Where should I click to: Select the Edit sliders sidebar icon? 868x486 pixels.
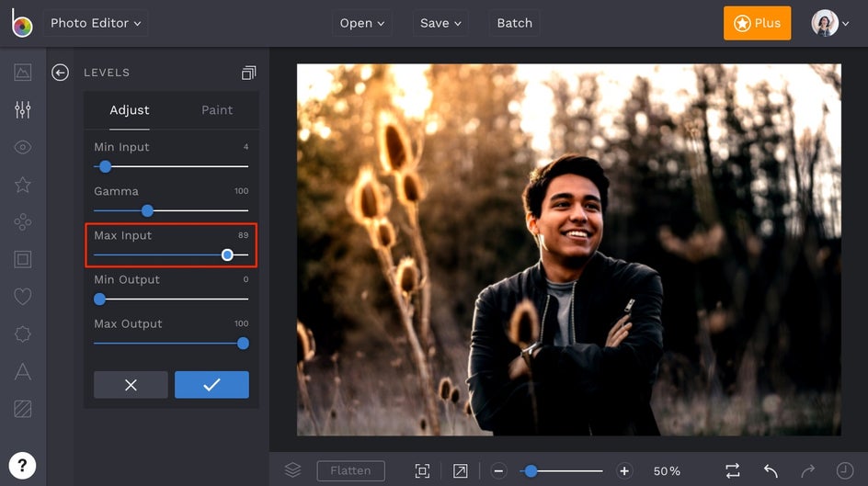23,110
